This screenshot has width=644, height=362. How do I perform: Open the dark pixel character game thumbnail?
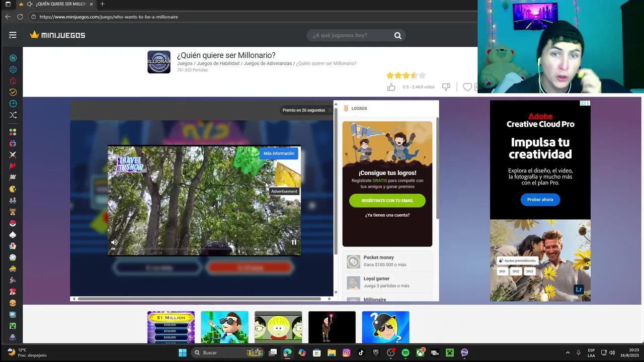pos(332,327)
